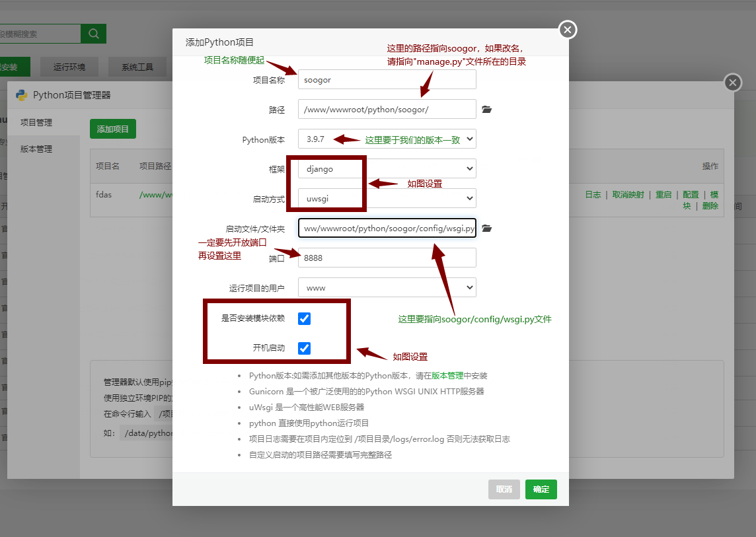View 日志 for the fdas project
Screen dimensions: 756x537
[593, 194]
